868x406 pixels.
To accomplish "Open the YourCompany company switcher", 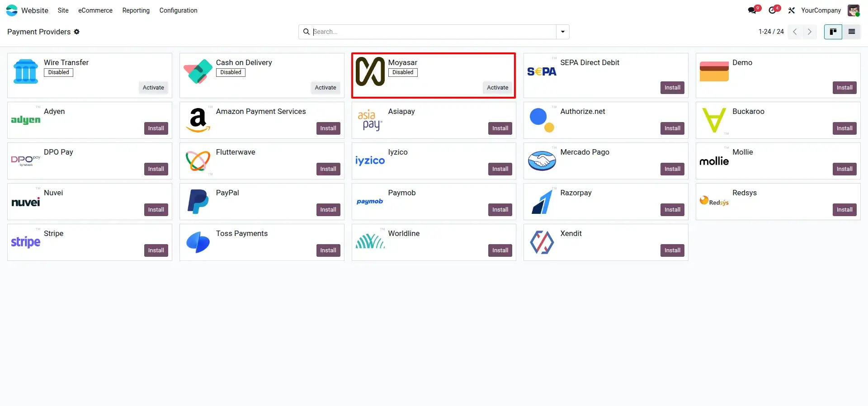I will click(821, 10).
